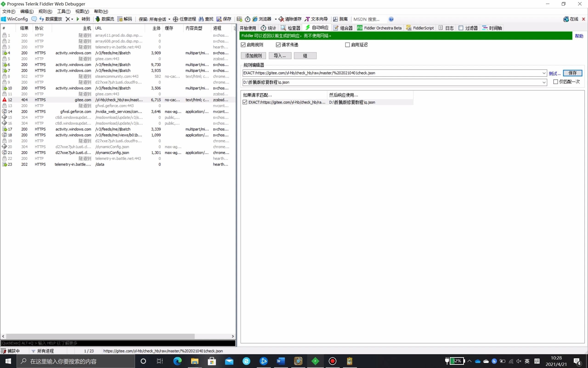Screen dimensions: 588x368
Task: Open the dropdown arrow next to X remove
Action: pyautogui.click(x=72, y=19)
